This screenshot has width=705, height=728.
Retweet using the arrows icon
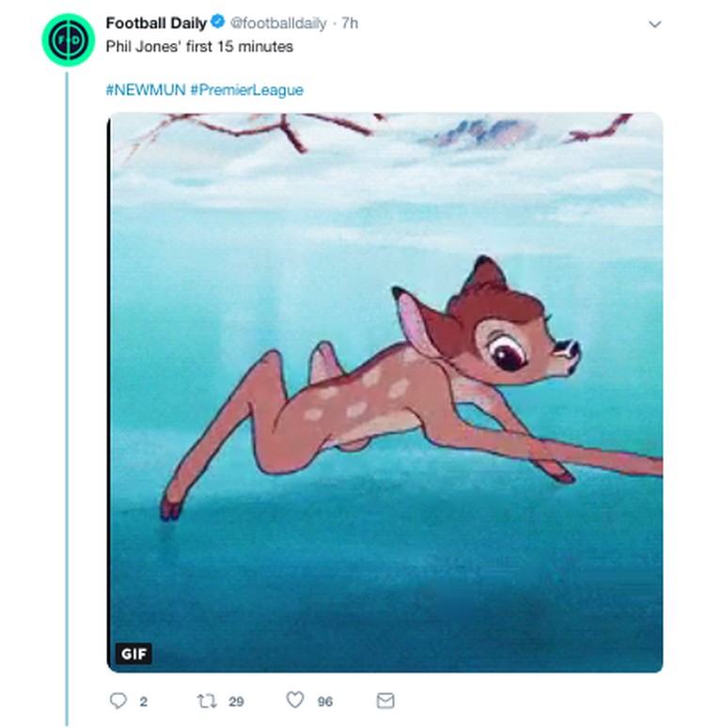207,701
